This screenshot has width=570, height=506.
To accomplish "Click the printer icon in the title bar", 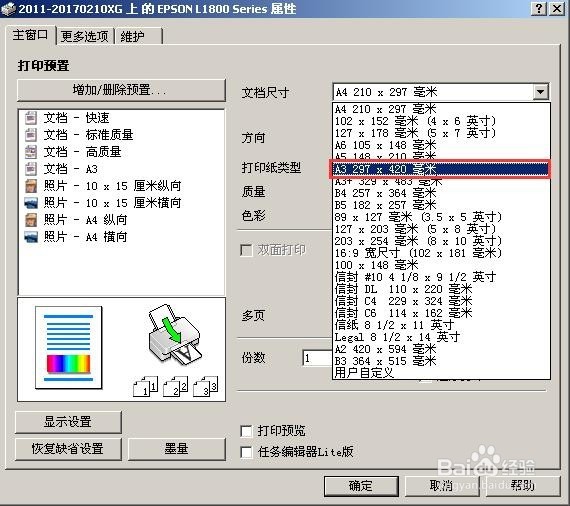I will pyautogui.click(x=8, y=8).
